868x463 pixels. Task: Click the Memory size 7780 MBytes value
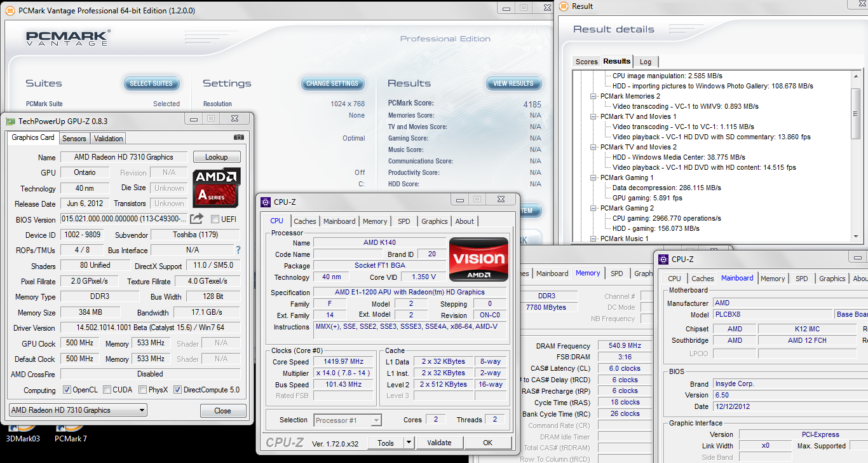pyautogui.click(x=546, y=307)
